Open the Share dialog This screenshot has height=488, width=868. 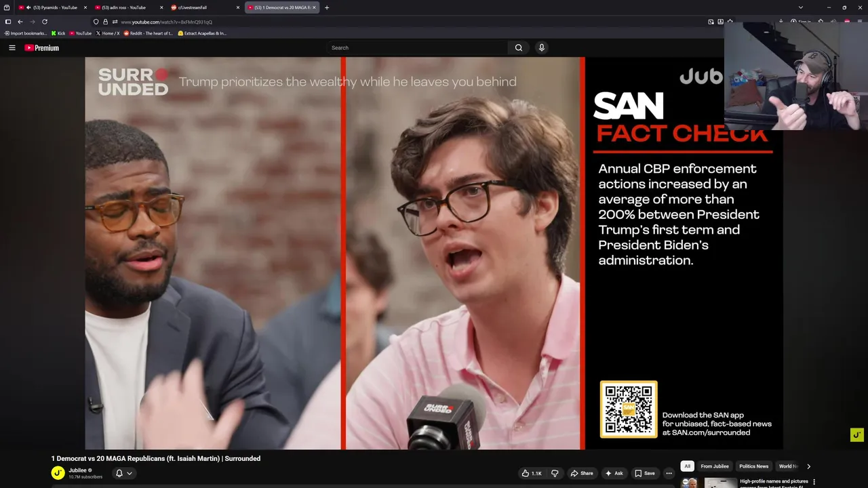(x=582, y=473)
